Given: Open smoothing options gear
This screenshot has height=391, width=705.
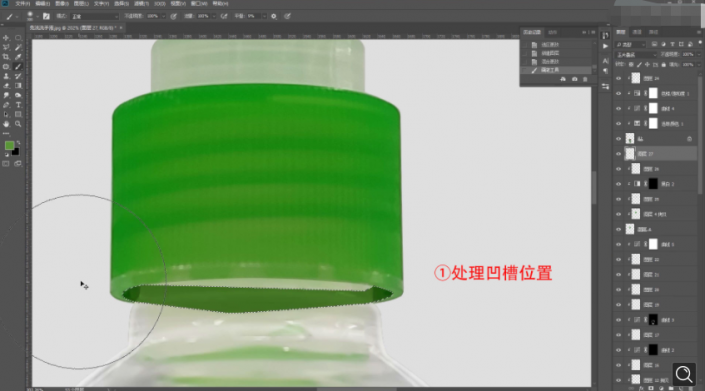Looking at the screenshot, I should [274, 16].
